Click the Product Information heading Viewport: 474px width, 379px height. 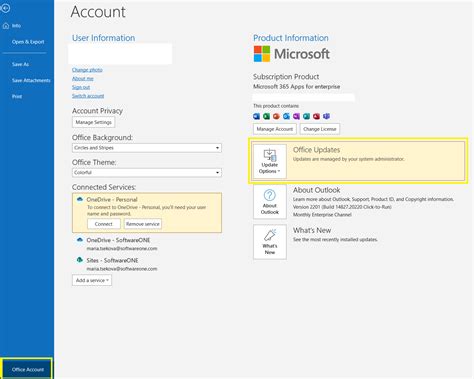tap(291, 38)
